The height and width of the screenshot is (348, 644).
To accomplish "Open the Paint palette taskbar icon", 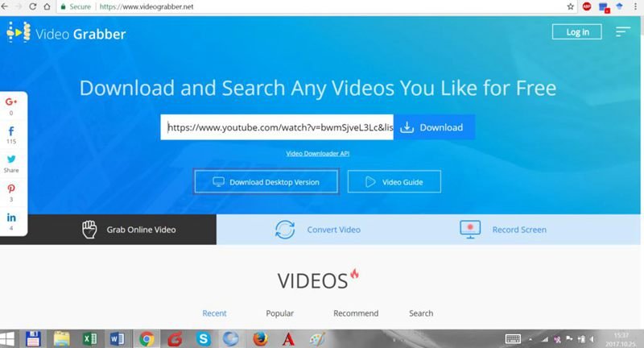I will coord(316,339).
